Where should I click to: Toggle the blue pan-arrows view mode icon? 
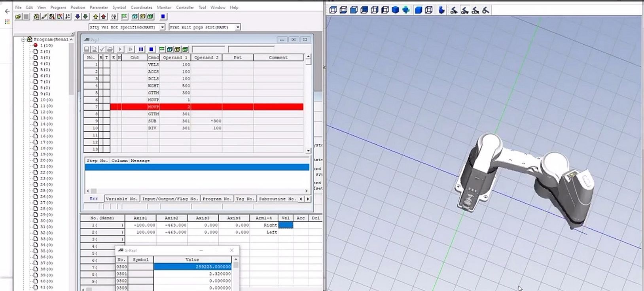[x=406, y=10]
